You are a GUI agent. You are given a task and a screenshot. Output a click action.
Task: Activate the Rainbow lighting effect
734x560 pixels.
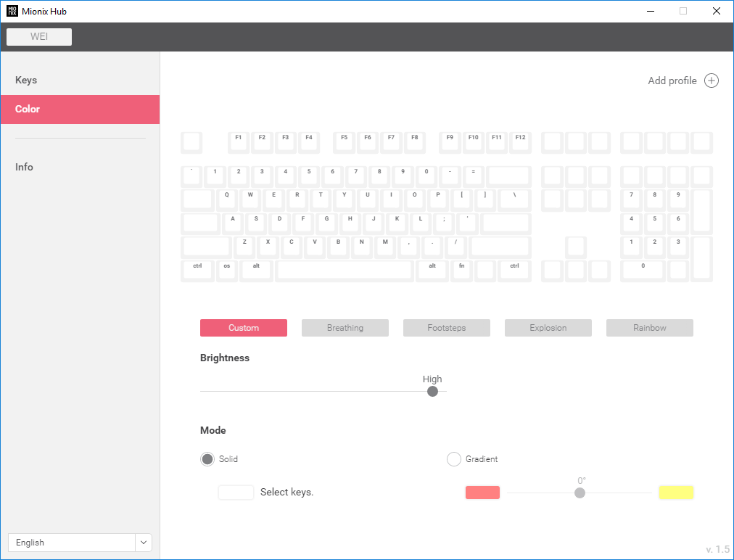(x=649, y=328)
